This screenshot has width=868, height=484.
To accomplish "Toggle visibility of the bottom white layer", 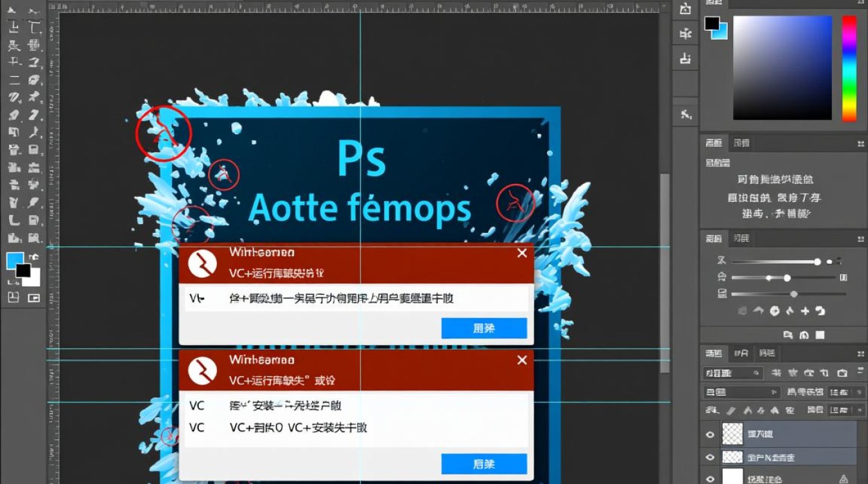I will [x=709, y=479].
